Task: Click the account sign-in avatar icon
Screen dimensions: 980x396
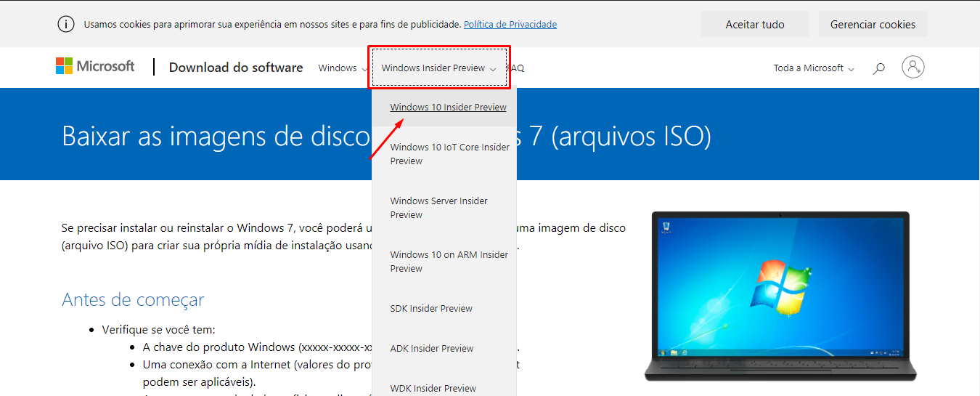Action: 912,68
